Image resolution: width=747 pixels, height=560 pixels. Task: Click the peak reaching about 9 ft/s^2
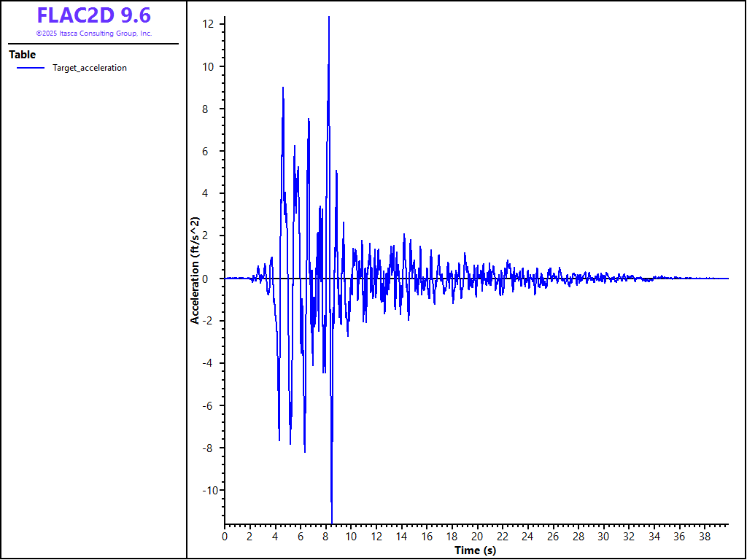click(283, 89)
